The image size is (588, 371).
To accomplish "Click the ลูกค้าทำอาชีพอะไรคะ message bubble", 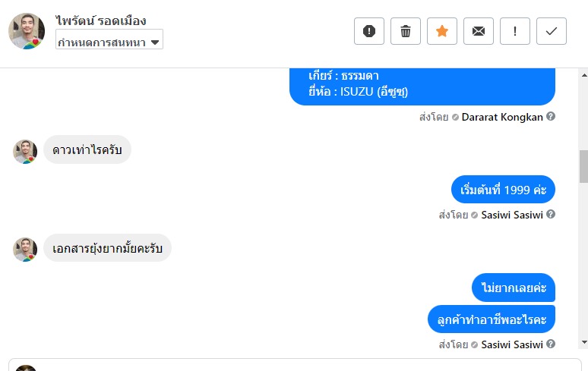I will click(x=492, y=319).
